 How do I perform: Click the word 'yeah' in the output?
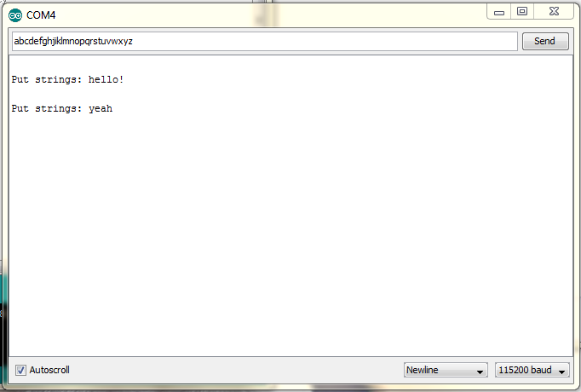coord(101,109)
